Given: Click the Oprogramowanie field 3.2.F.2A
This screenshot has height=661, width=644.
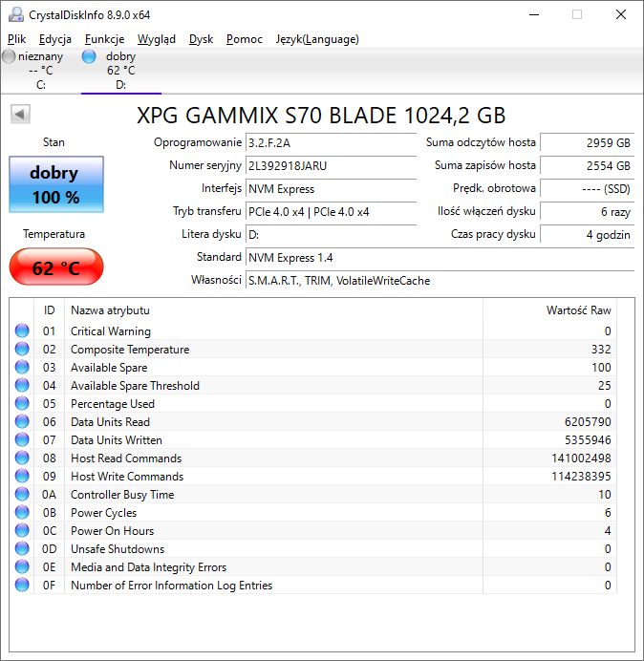Looking at the screenshot, I should (x=331, y=143).
